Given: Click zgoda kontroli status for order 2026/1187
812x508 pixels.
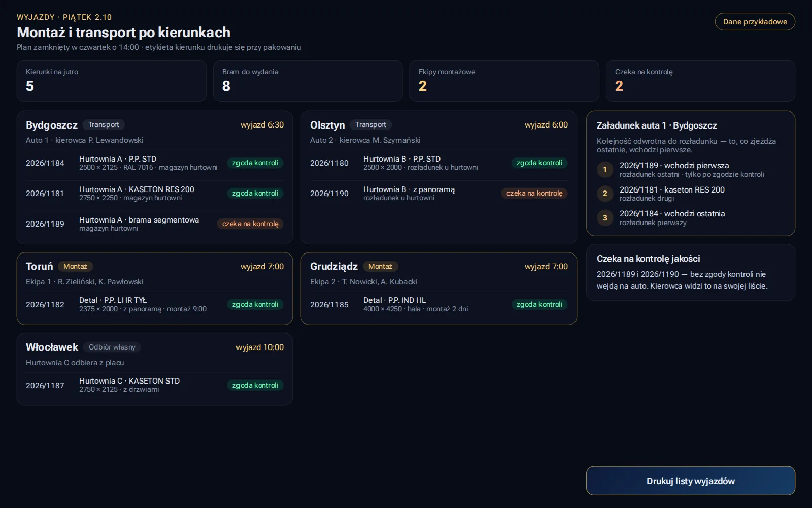Looking at the screenshot, I should coord(255,385).
